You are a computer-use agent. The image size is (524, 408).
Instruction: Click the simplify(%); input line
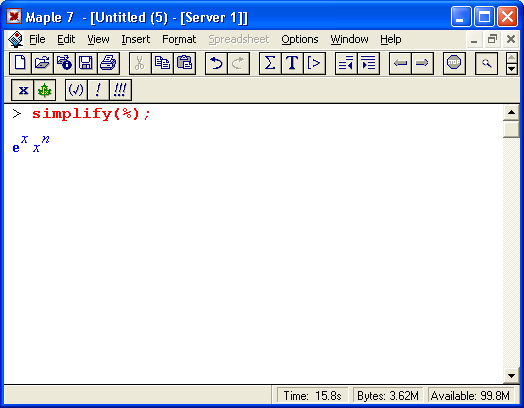(91, 114)
